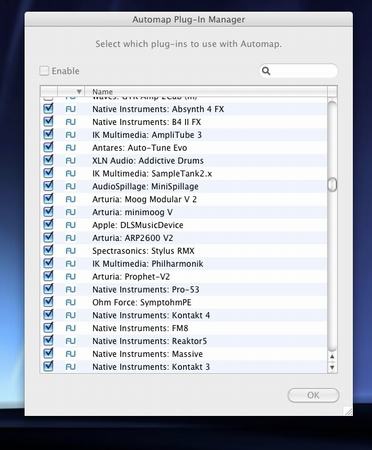Click the AU icon beside Philharmonik

point(71,264)
